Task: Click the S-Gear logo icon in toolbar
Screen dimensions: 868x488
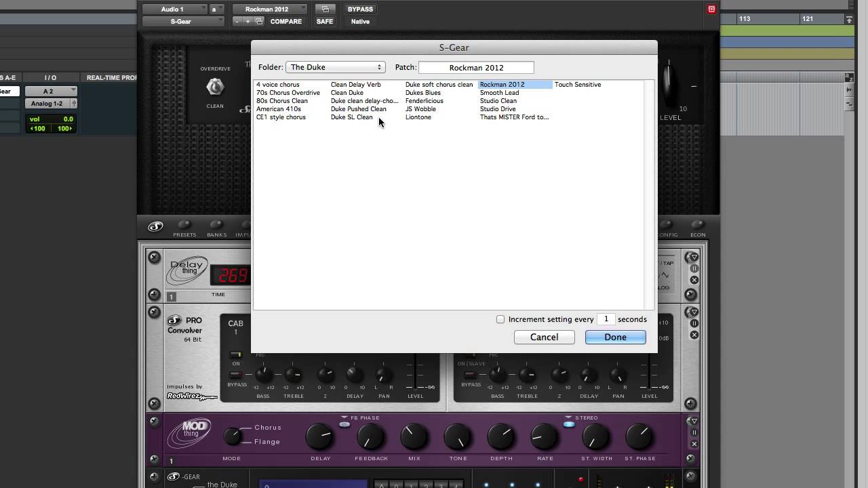Action: coord(155,227)
